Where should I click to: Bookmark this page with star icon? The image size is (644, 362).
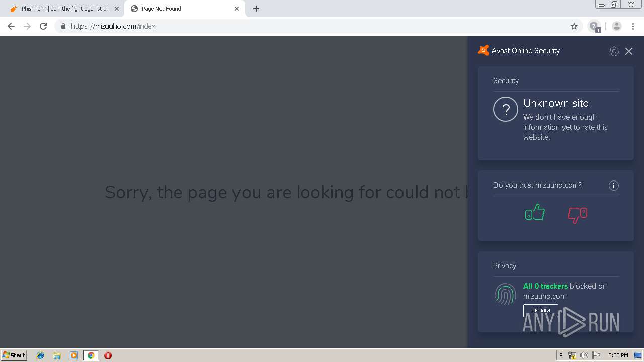(574, 26)
